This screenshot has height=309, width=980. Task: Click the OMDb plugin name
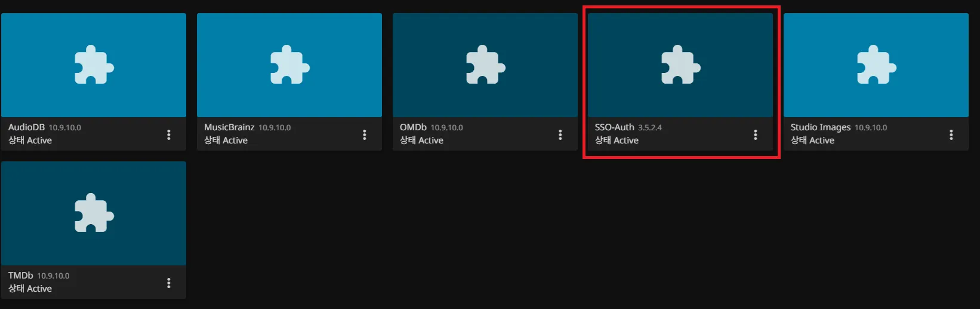(413, 127)
